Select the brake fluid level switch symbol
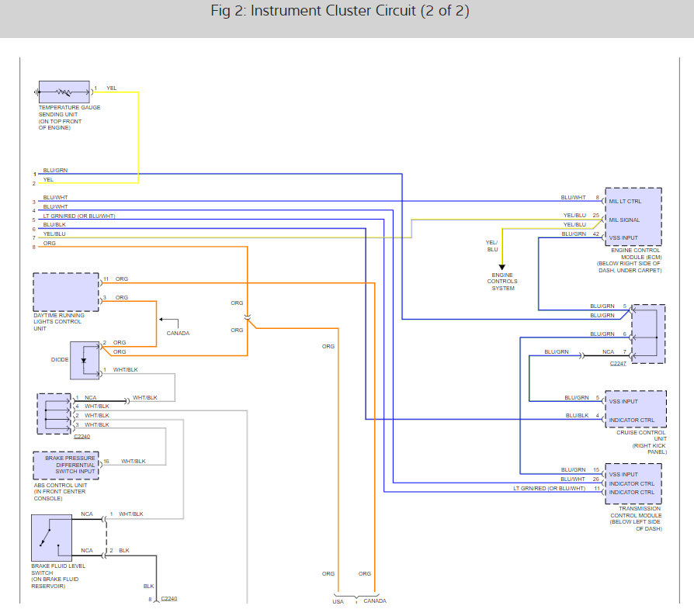The width and height of the screenshot is (694, 616). coord(51,538)
